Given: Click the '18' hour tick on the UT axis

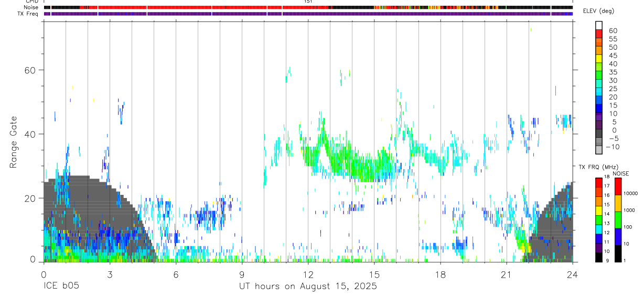Looking at the screenshot, I should click(440, 274).
